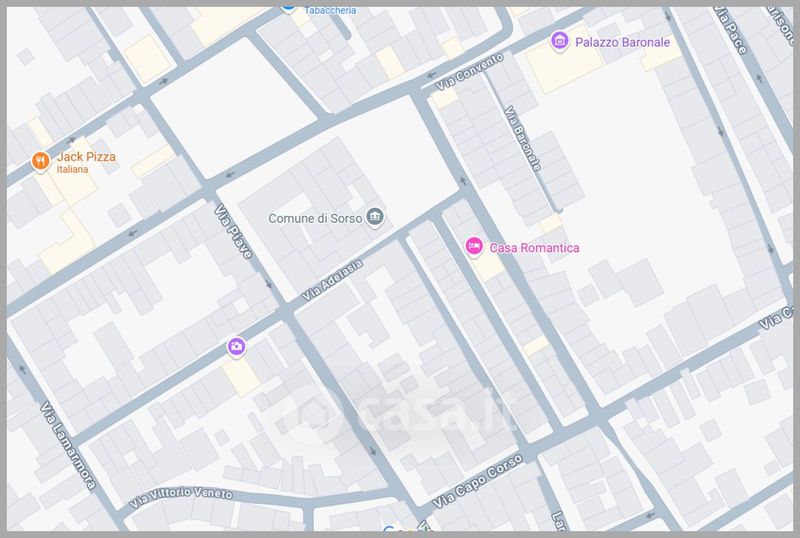Click the purple camera marker near Via Adelasia

click(x=236, y=346)
